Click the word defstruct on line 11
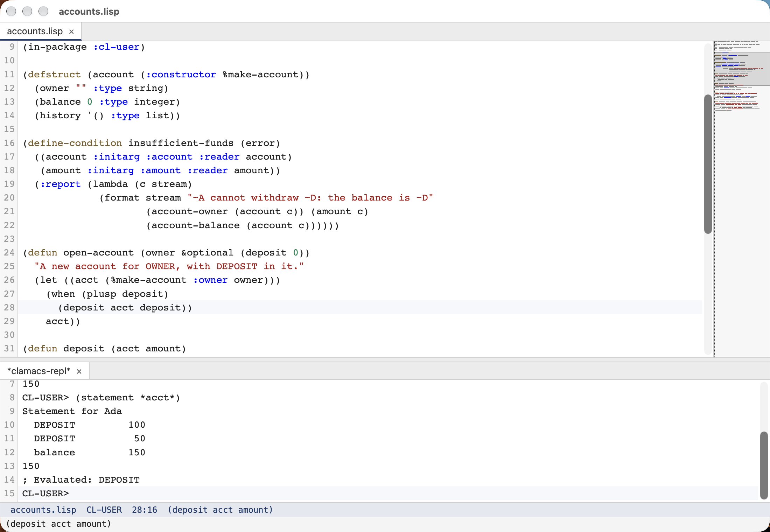 (x=54, y=75)
